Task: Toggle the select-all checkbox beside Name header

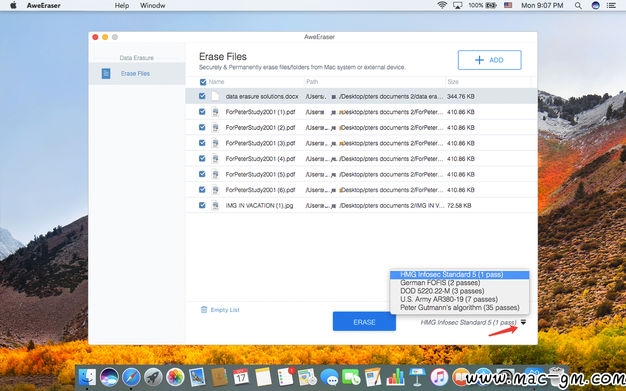Action: click(x=203, y=82)
